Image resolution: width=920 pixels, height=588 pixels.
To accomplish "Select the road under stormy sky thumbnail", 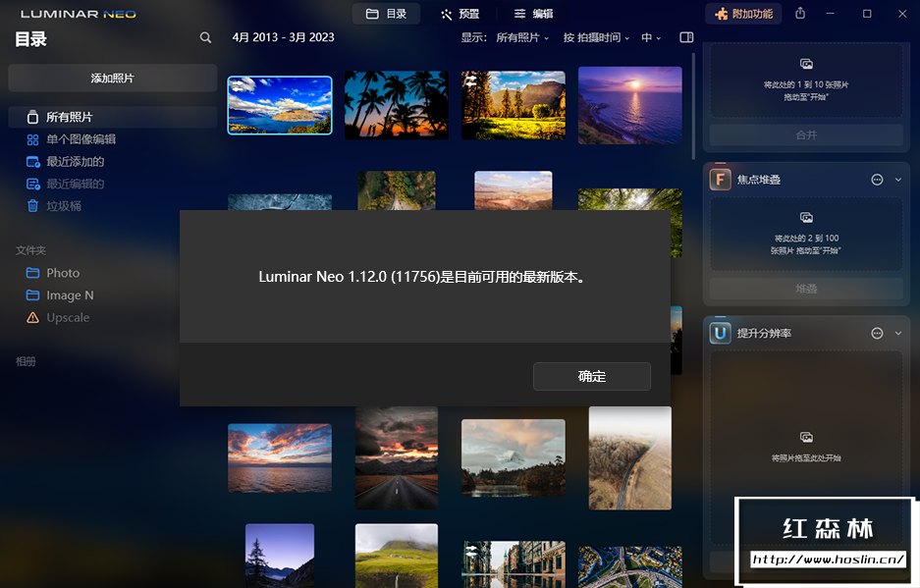I will pyautogui.click(x=397, y=457).
